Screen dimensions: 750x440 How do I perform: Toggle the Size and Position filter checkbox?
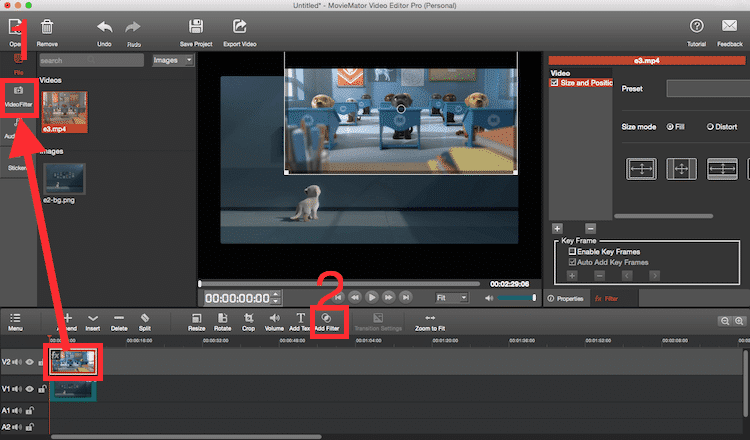554,83
